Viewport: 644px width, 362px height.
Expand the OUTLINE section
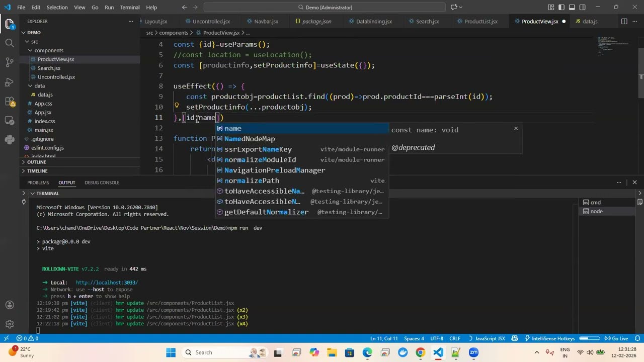tap(80, 162)
